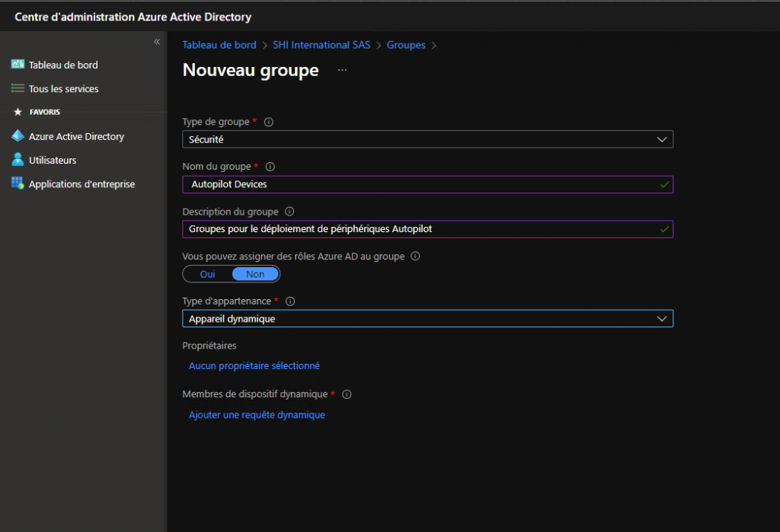
Task: Select Non for Azure AD role assignment
Action: tap(255, 274)
